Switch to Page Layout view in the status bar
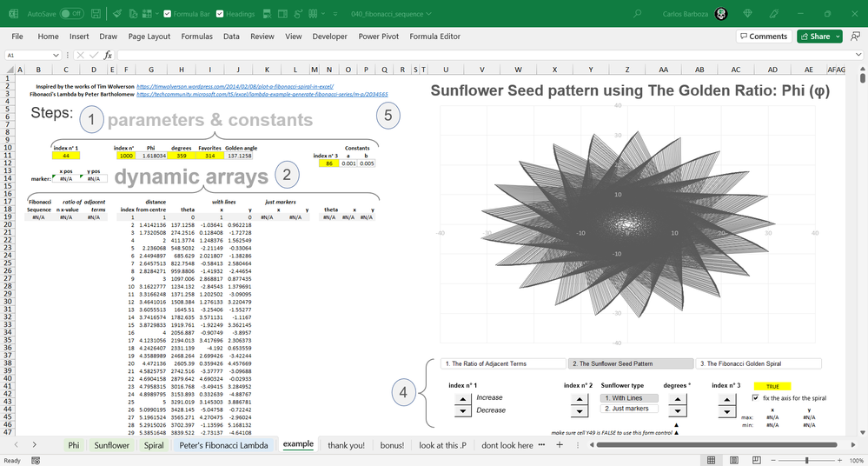Screen dimensions: 868x466 point(734,461)
